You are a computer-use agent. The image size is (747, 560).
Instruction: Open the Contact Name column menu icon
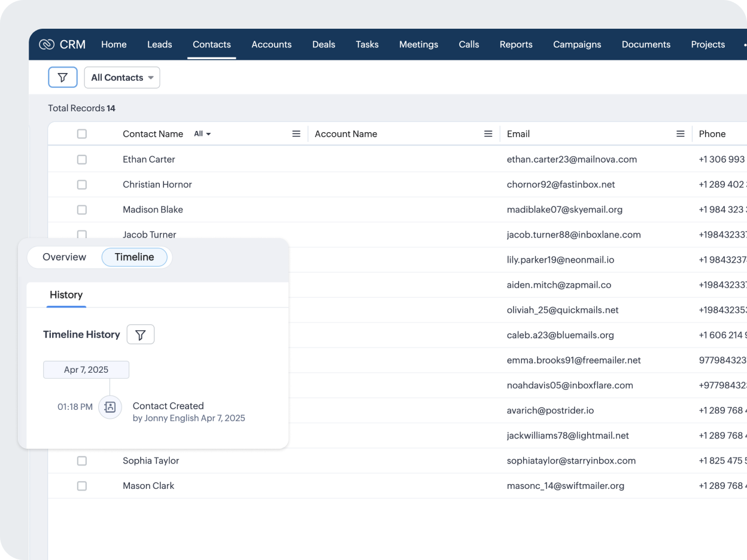click(x=296, y=134)
